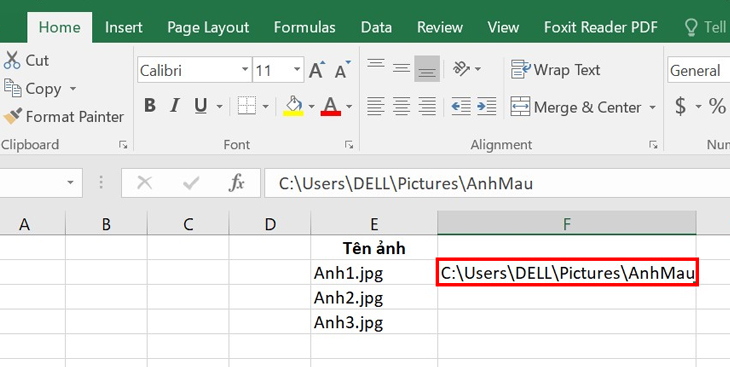The height and width of the screenshot is (367, 730).
Task: Open the Page Layout tab
Action: [x=208, y=27]
